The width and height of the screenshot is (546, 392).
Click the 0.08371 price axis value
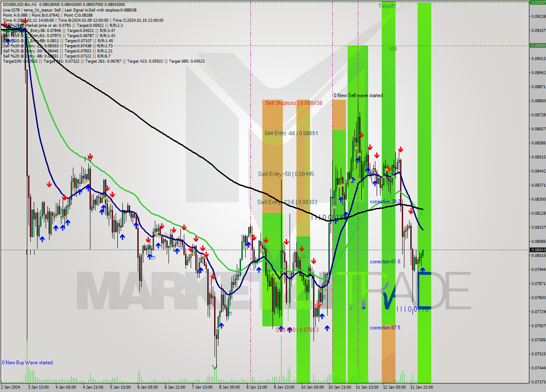538,185
